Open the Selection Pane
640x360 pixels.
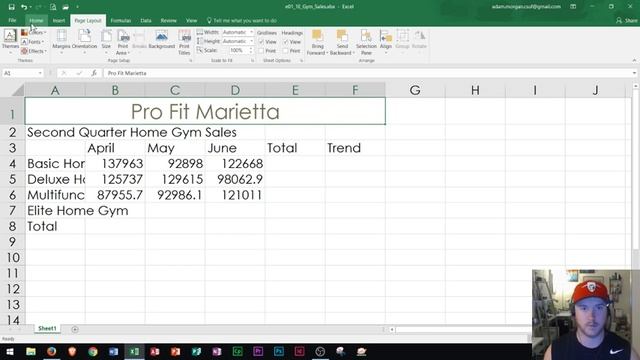pyautogui.click(x=366, y=42)
